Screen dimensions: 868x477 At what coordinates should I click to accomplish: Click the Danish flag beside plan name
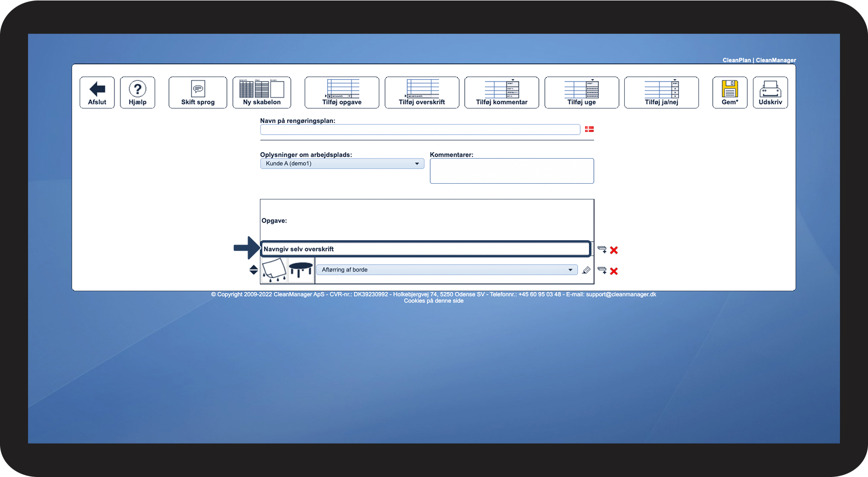589,129
